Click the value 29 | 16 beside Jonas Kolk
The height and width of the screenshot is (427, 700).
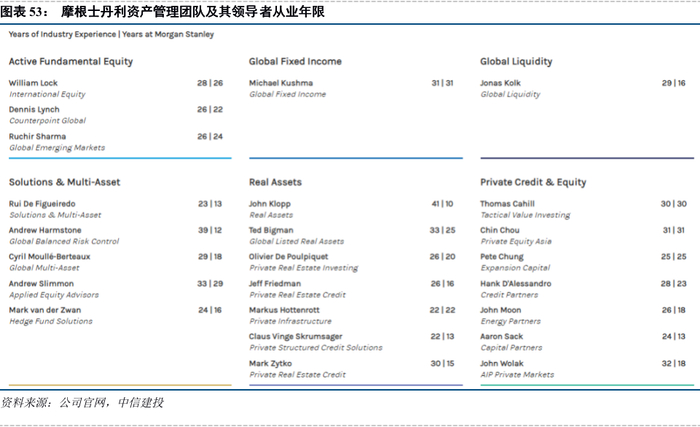(x=674, y=83)
